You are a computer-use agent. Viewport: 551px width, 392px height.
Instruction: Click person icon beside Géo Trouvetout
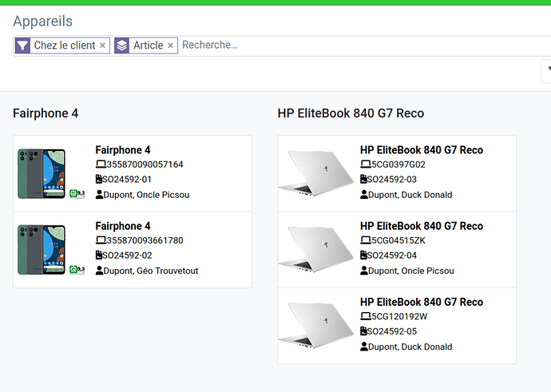point(100,271)
